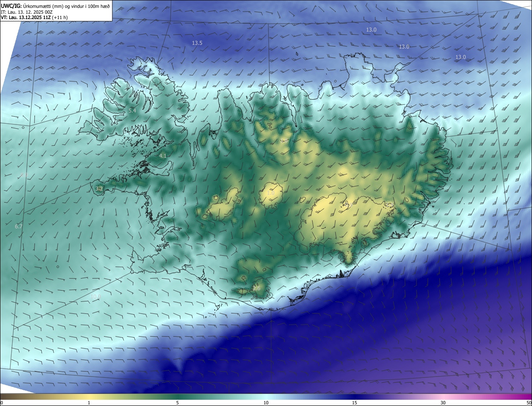Click the 2.6 value label near the south coast

pos(256,288)
